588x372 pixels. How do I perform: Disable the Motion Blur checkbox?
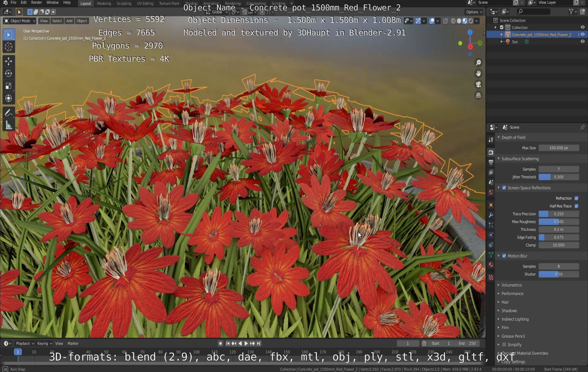click(504, 256)
